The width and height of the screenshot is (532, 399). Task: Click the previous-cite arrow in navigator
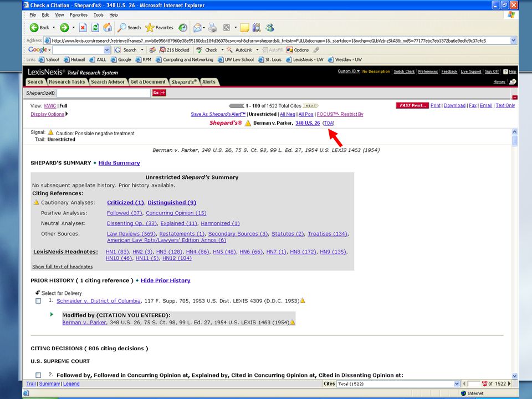464,383
